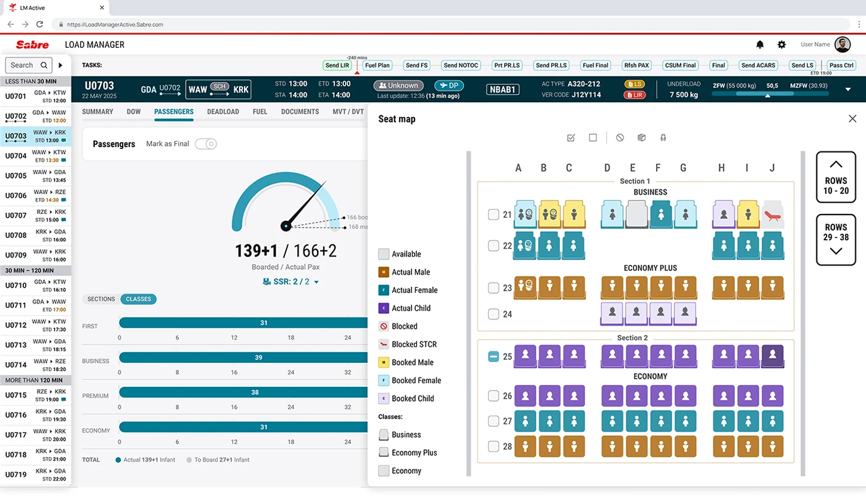Expand the flight list arrow beside Search
This screenshot has height=504, width=866.
60,65
